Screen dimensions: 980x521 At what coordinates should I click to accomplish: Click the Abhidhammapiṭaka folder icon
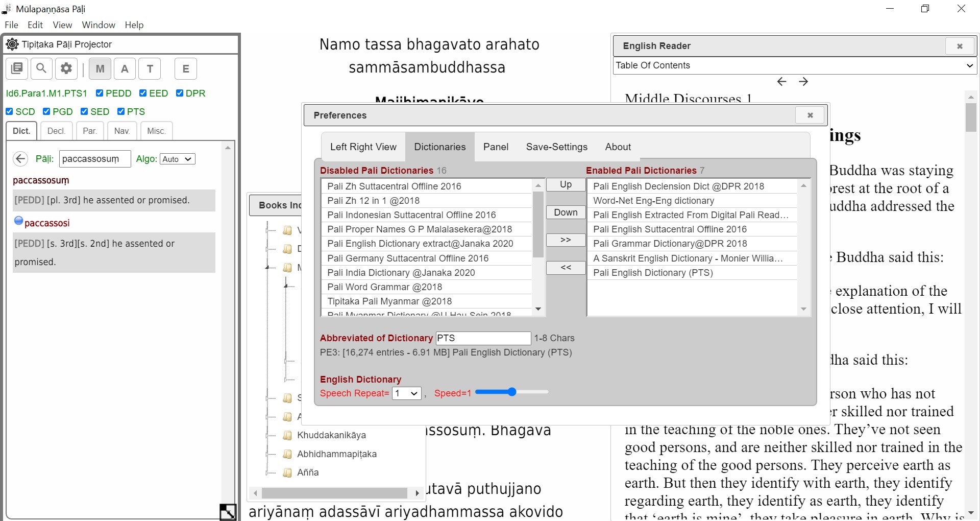tap(287, 454)
